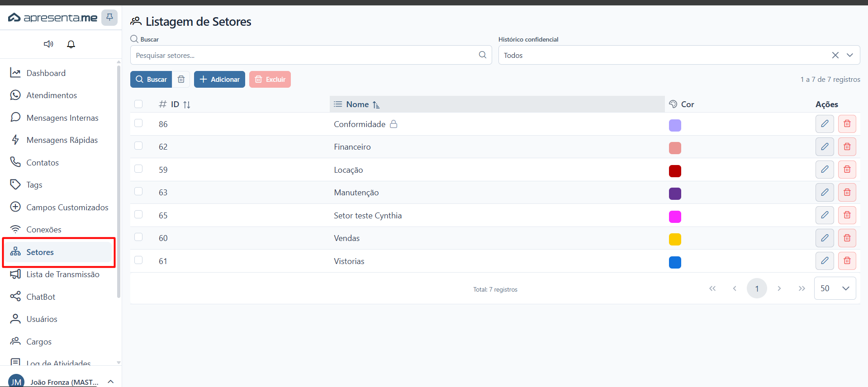Click the trash icon beside Buscar button
This screenshot has height=387, width=868.
click(x=181, y=79)
